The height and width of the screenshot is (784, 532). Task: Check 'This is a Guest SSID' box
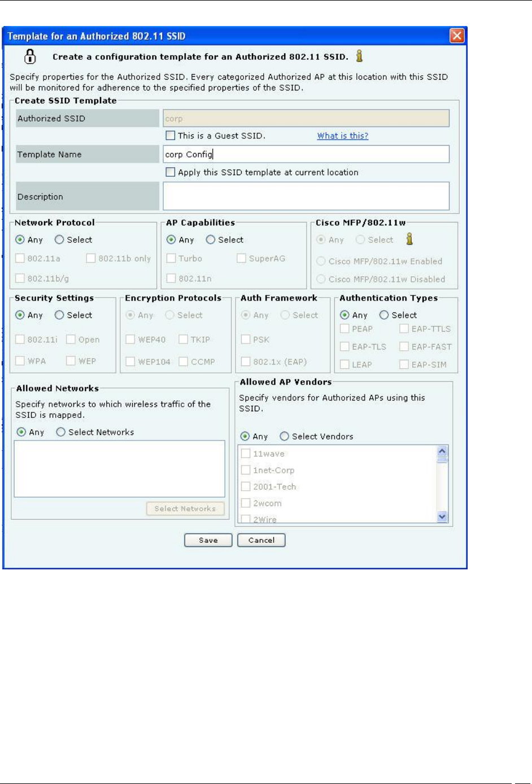[x=171, y=136]
